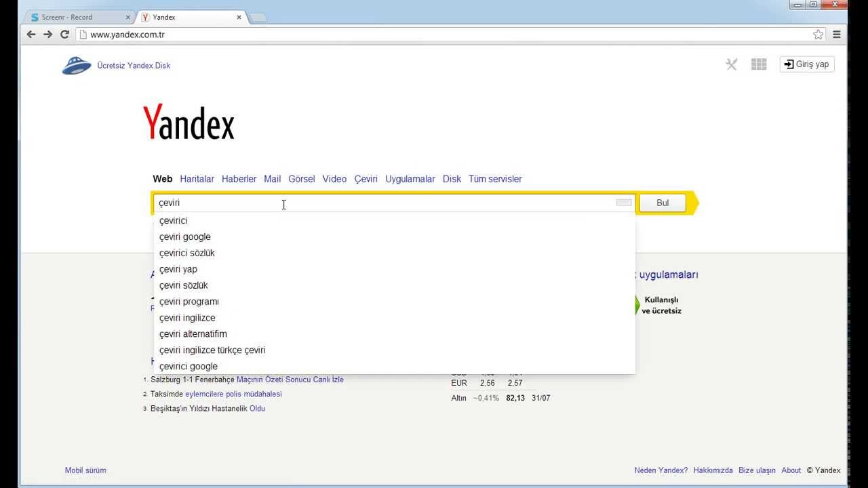Select suggestion "çeviri ingilizce türkçe çeviri"
Image resolution: width=868 pixels, height=488 pixels.
coord(395,351)
